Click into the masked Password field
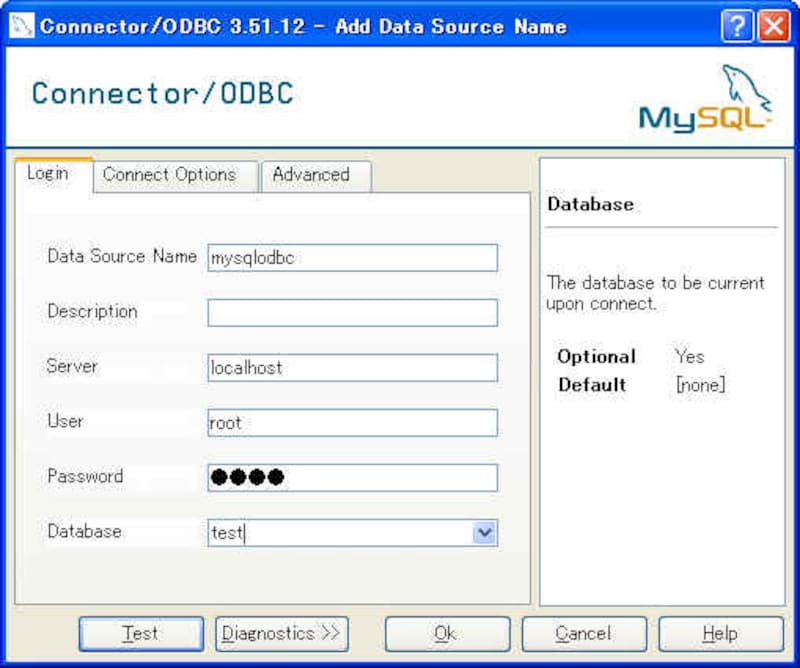The image size is (800, 668). pyautogui.click(x=352, y=478)
